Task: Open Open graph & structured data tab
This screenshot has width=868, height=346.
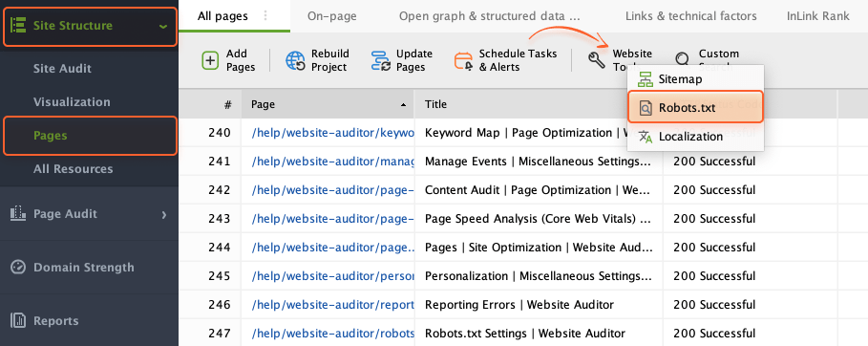Action: click(489, 16)
